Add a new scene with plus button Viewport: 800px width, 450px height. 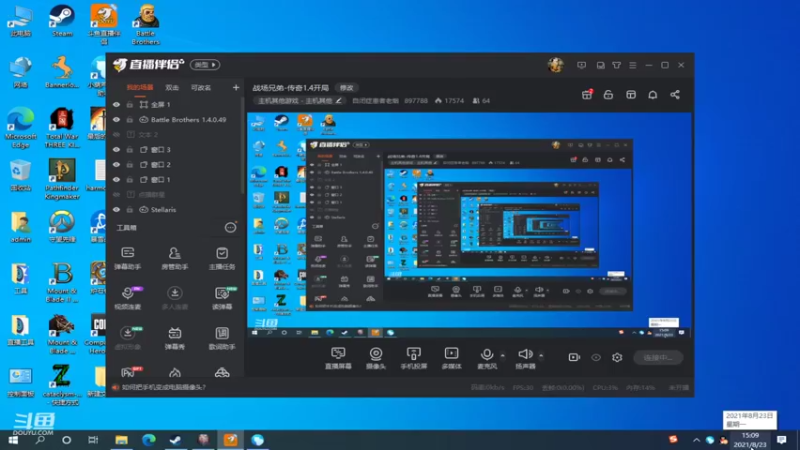[236, 88]
